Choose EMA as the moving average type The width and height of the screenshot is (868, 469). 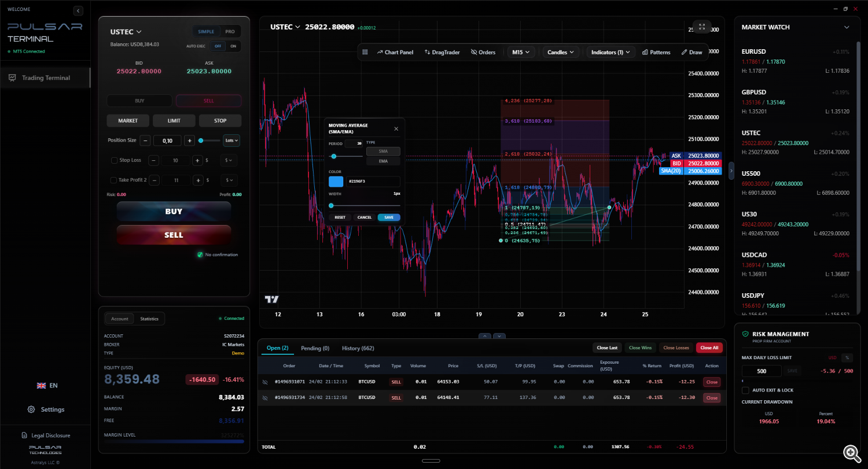coord(383,161)
